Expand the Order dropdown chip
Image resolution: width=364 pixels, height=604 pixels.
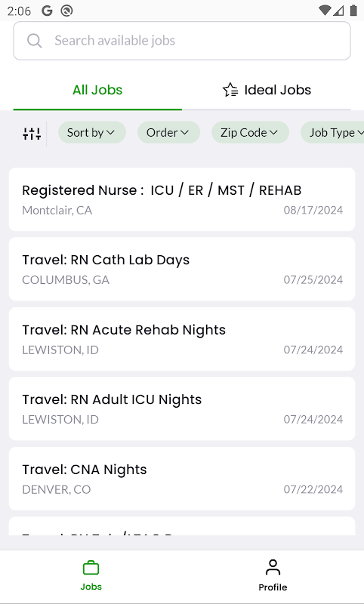tap(168, 133)
